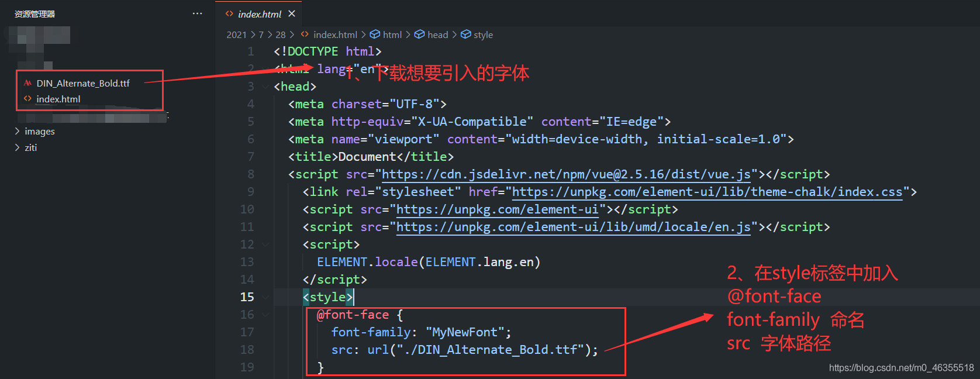Select the index.html breadcrumb segment

click(x=335, y=35)
